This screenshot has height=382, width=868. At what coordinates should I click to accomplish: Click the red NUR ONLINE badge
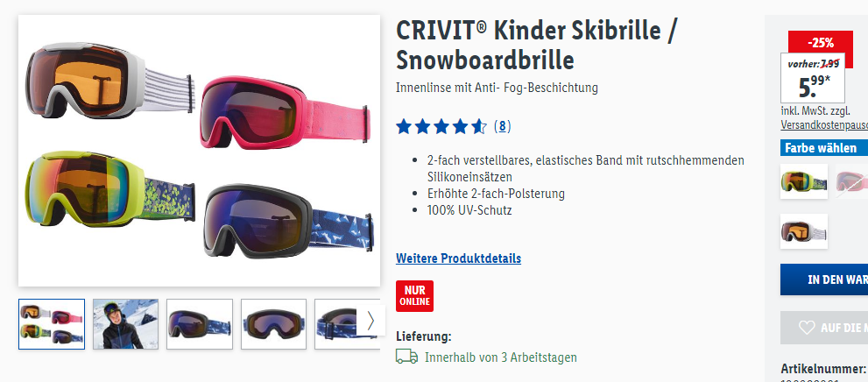[x=414, y=296]
